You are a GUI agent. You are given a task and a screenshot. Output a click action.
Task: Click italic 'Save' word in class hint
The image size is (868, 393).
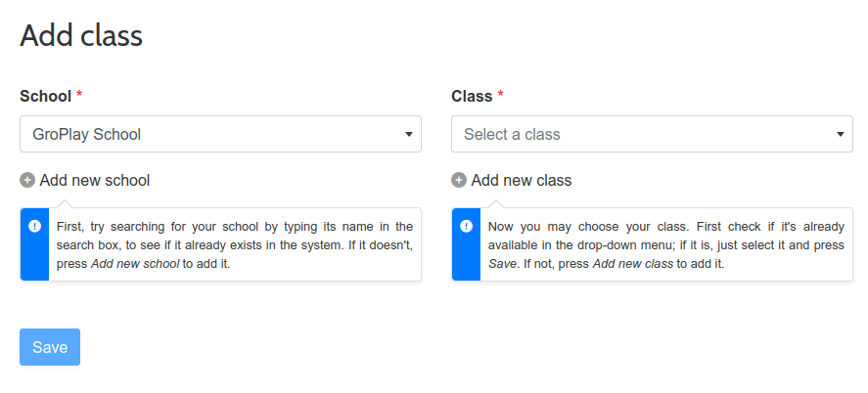coord(502,264)
